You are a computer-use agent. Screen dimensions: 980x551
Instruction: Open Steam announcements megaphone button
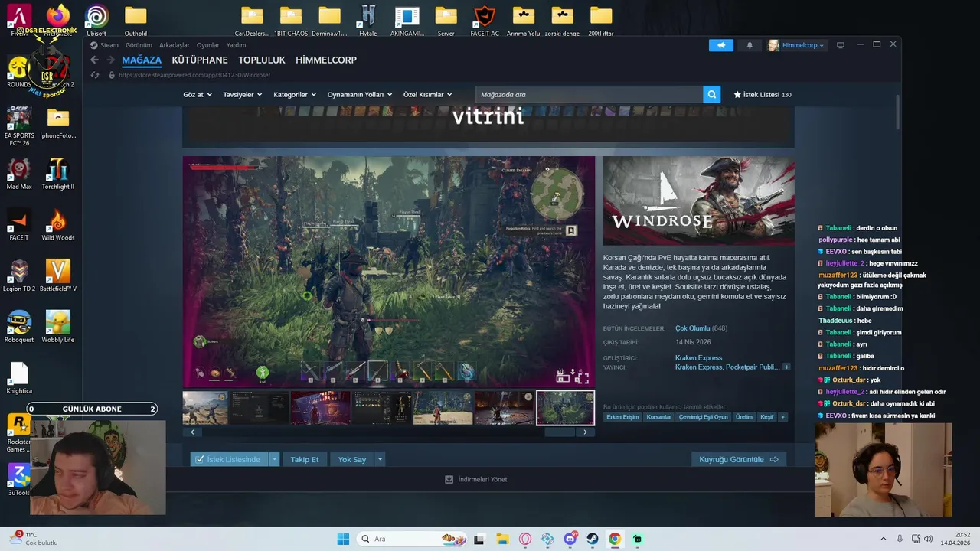click(720, 45)
